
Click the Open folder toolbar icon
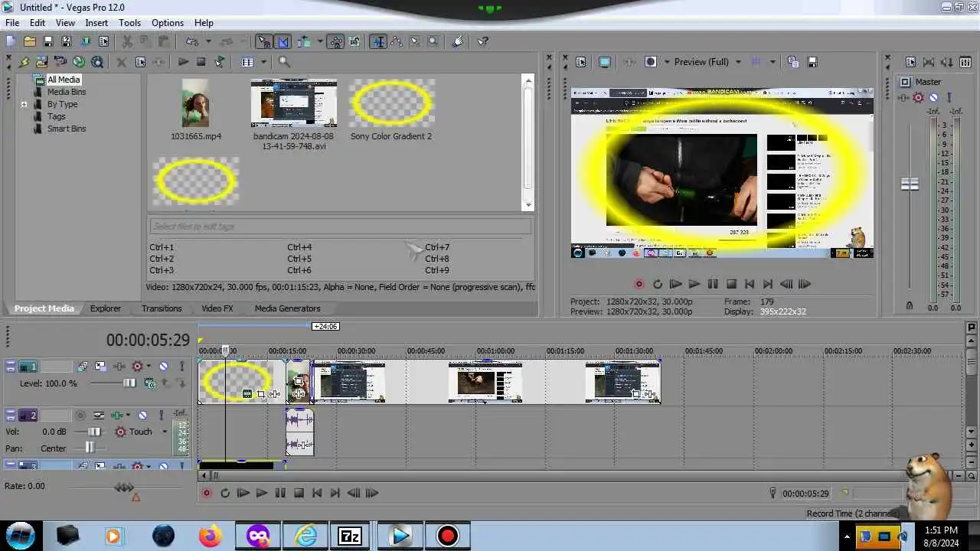coord(29,41)
